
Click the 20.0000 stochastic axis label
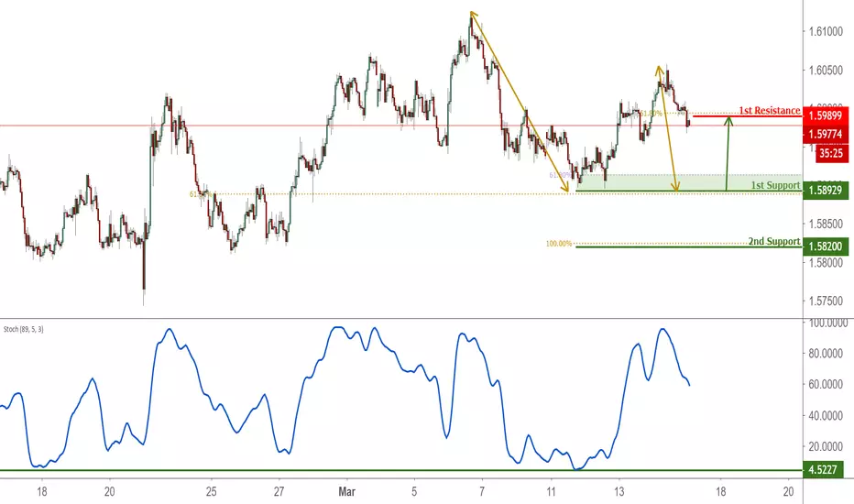click(x=826, y=447)
